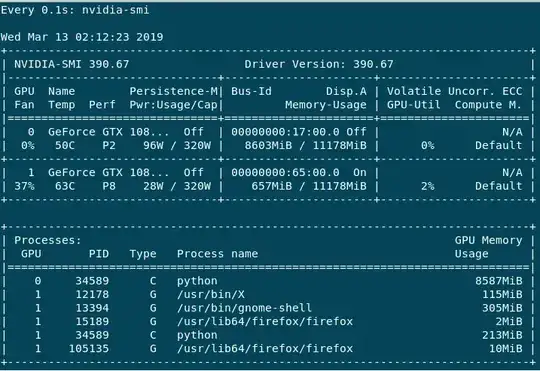Click the NVIDIA-SMI 390.67 version text
The width and height of the screenshot is (540, 371).
click(x=72, y=64)
